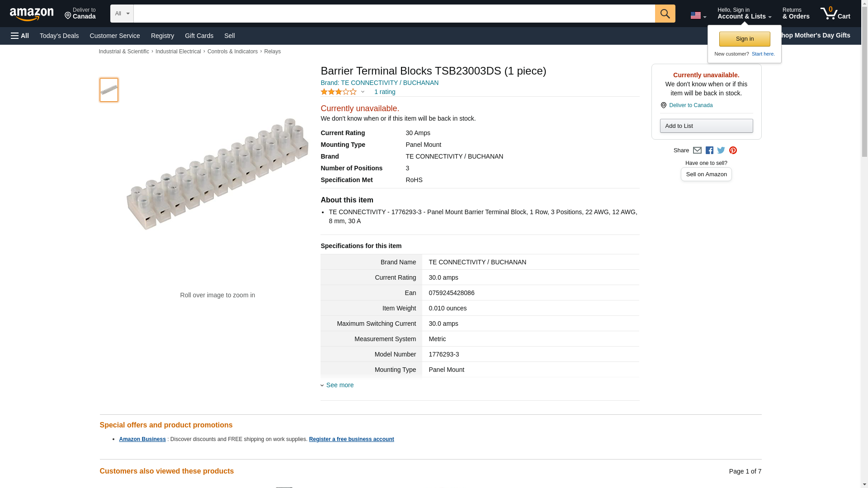Expand the language flag selector
Screen dimensions: 868x488
pyautogui.click(x=698, y=16)
